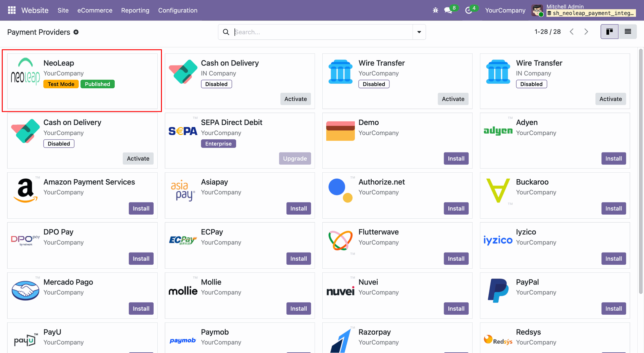The width and height of the screenshot is (644, 353).
Task: Activate Cash on Delivery for YourCompany
Action: pos(138,159)
